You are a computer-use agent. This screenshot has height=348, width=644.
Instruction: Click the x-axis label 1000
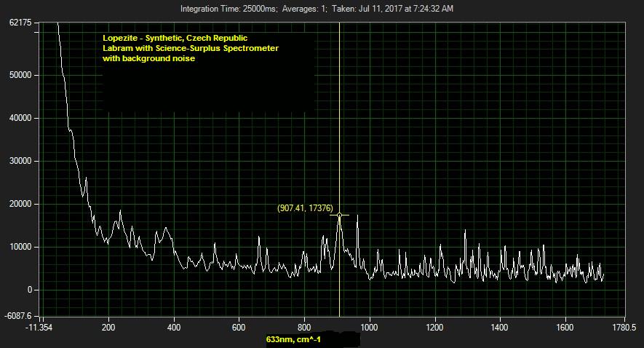(x=369, y=328)
